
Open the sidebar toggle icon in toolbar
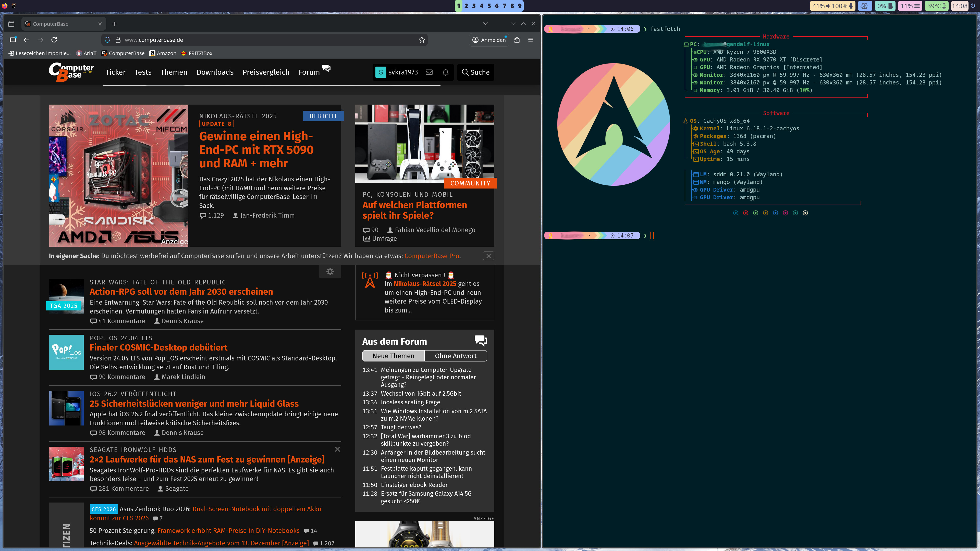(x=13, y=40)
